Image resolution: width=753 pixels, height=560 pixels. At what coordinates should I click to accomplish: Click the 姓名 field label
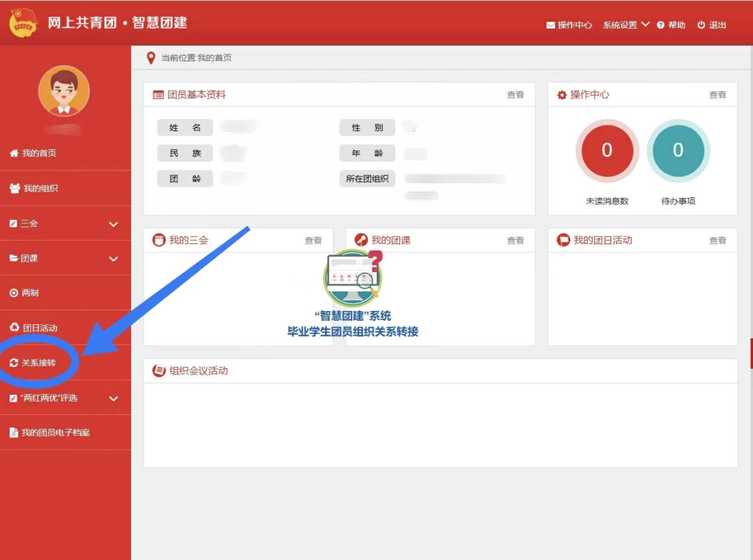click(x=185, y=127)
